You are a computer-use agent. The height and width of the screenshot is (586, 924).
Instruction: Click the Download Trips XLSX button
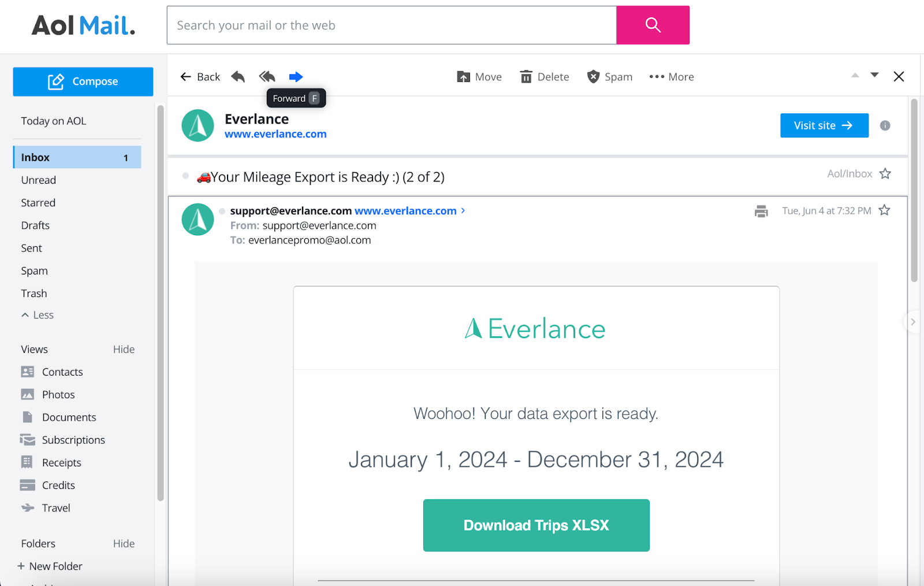click(x=536, y=525)
